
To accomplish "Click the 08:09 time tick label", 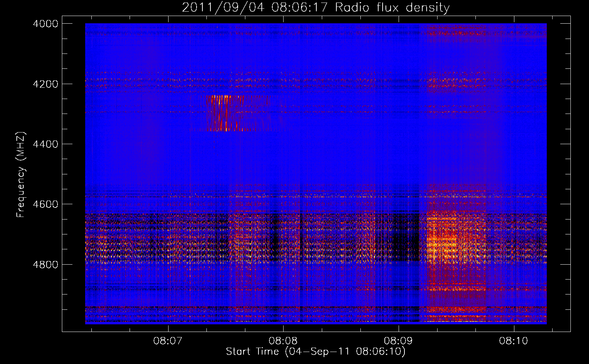I will point(398,341).
